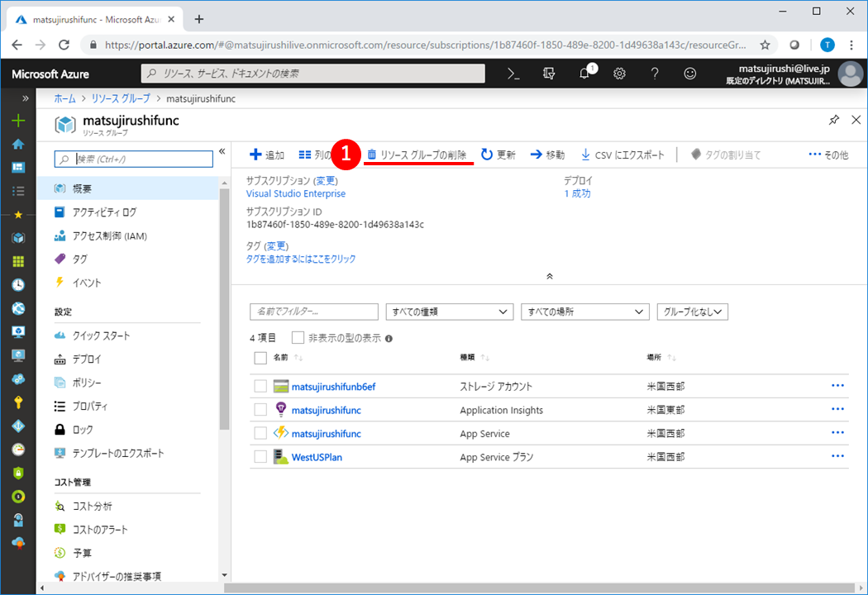Bookmark page with the star icon
Viewport: 868px width, 595px height.
765,45
